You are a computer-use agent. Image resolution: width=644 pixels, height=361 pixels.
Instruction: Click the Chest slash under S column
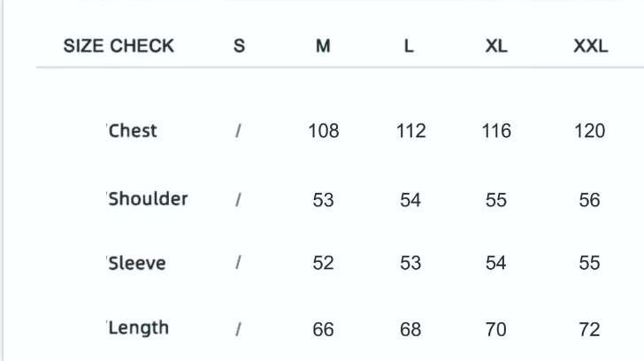[x=239, y=132]
